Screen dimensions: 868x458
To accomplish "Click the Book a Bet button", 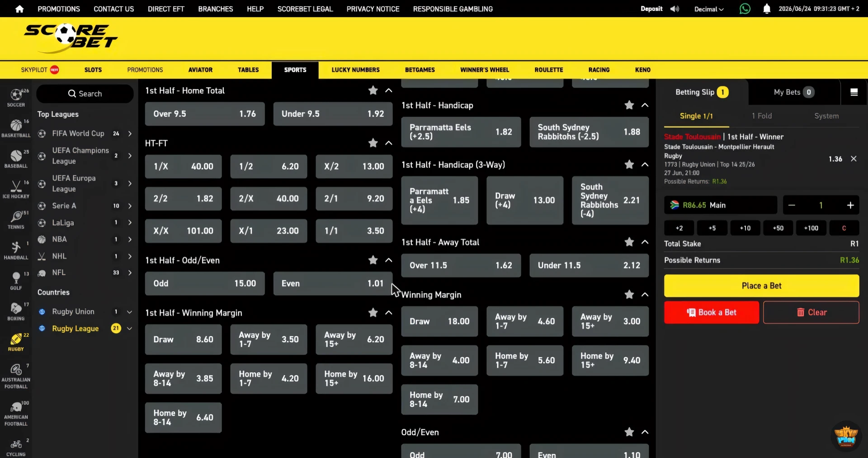I will pos(712,312).
